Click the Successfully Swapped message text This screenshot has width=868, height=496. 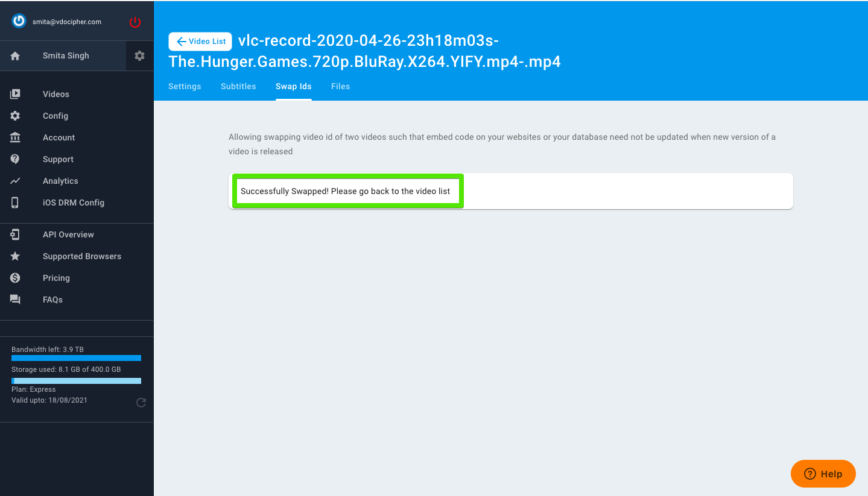(346, 191)
